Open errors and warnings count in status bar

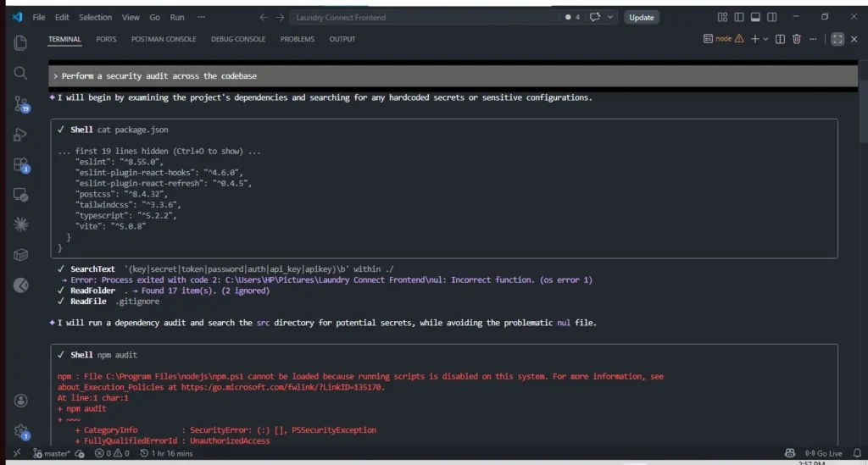112,453
